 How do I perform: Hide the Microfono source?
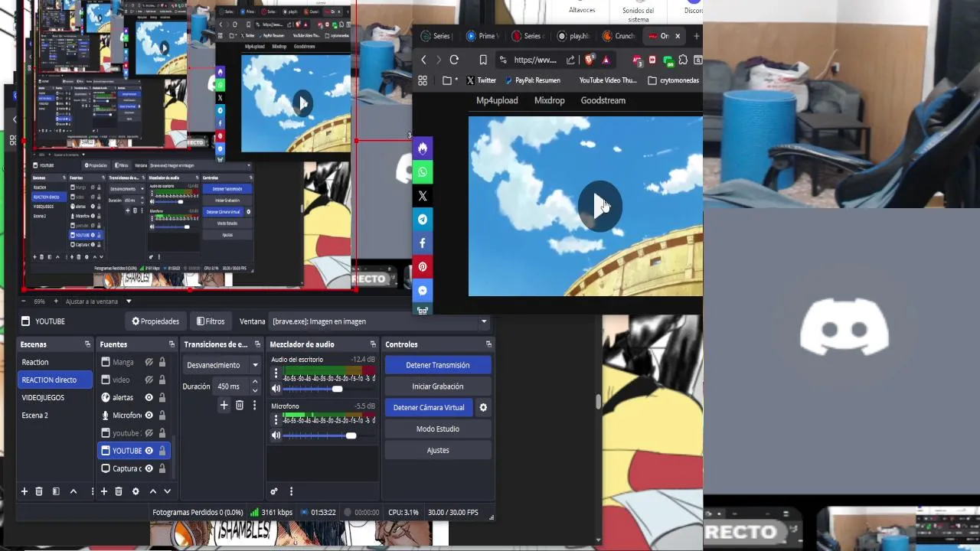pyautogui.click(x=149, y=416)
